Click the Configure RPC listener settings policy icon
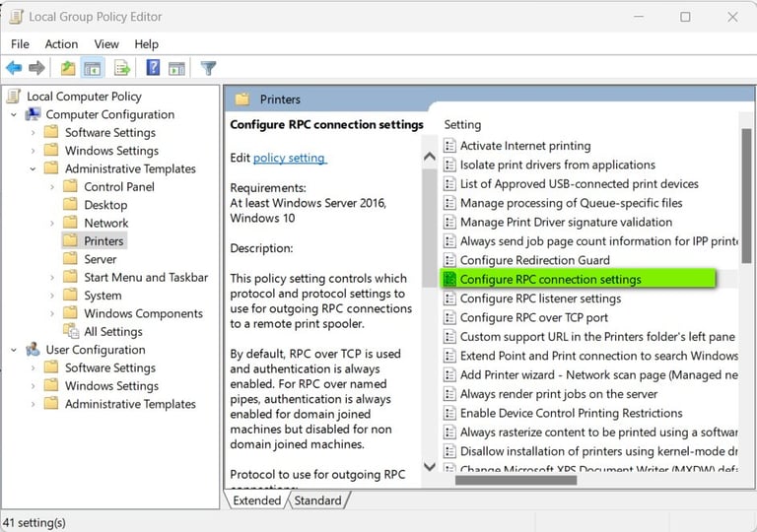Viewport: 757px width, 532px height. point(449,299)
